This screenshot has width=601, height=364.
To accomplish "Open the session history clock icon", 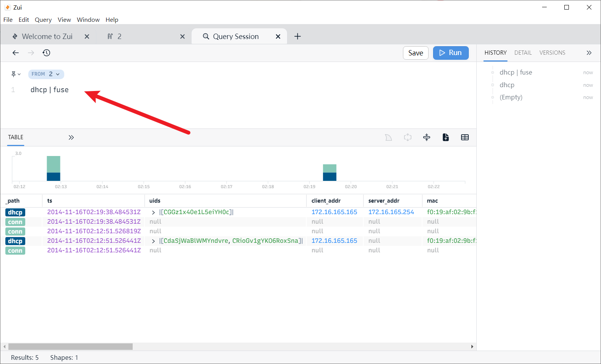I will (x=46, y=53).
